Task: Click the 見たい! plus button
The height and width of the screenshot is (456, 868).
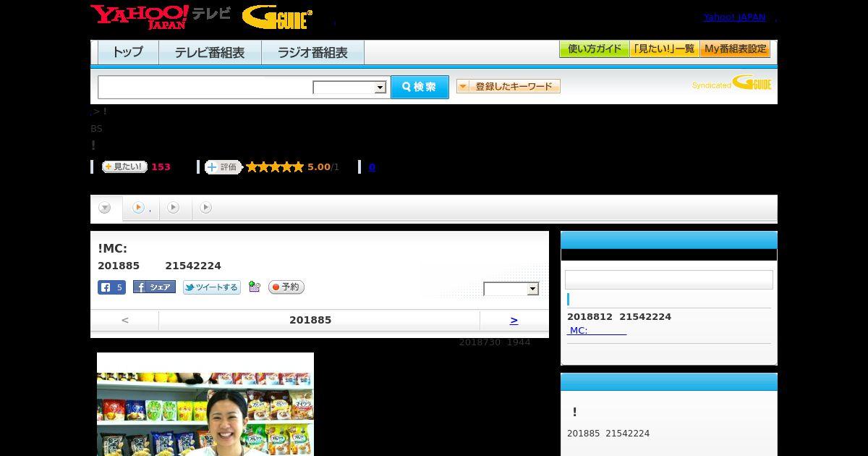Action: 124,166
